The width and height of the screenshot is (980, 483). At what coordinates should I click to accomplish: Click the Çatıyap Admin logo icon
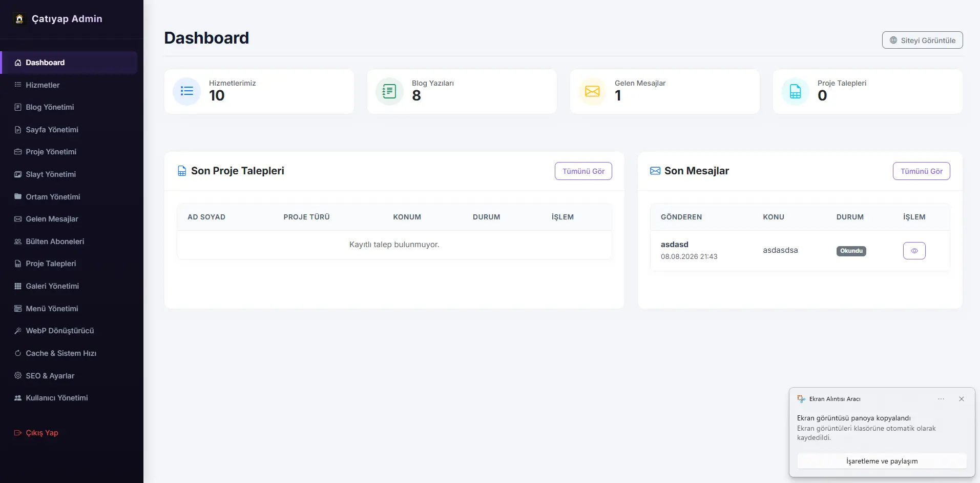click(x=19, y=19)
